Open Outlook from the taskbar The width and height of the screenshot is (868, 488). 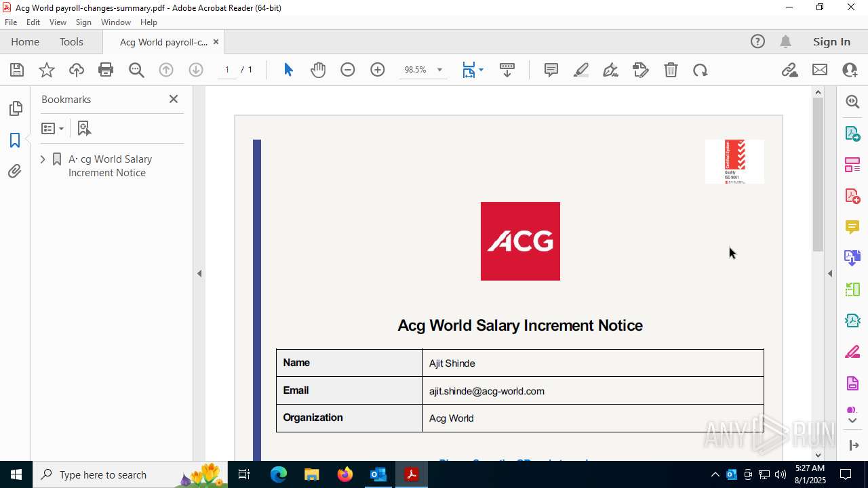pyautogui.click(x=378, y=474)
